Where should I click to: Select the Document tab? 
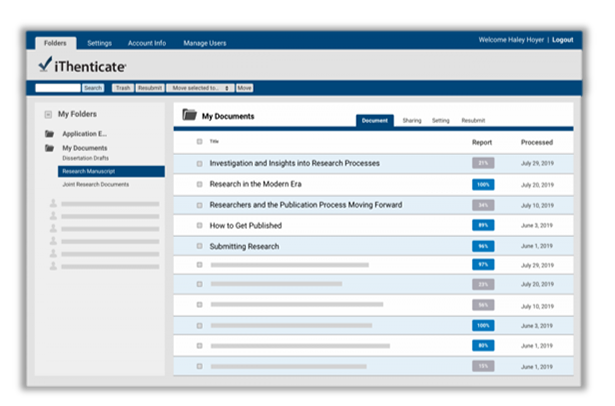(375, 120)
